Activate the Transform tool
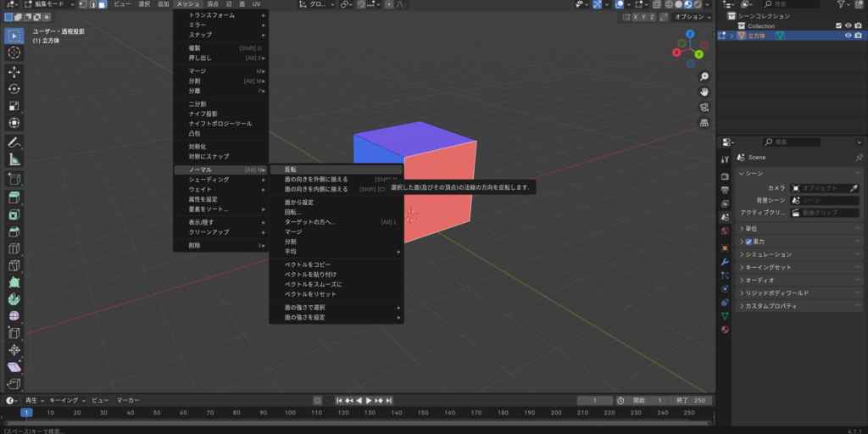Viewport: 868px width, 434px height. pos(14,122)
